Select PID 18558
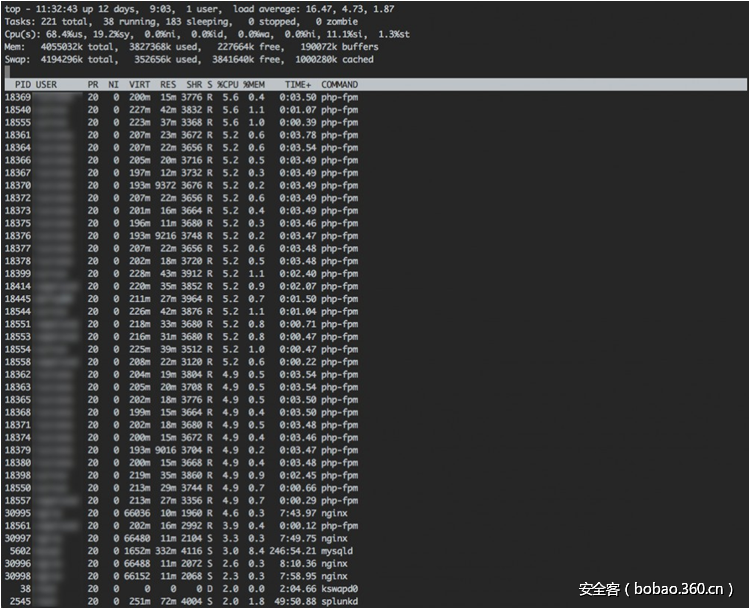 click(18, 362)
